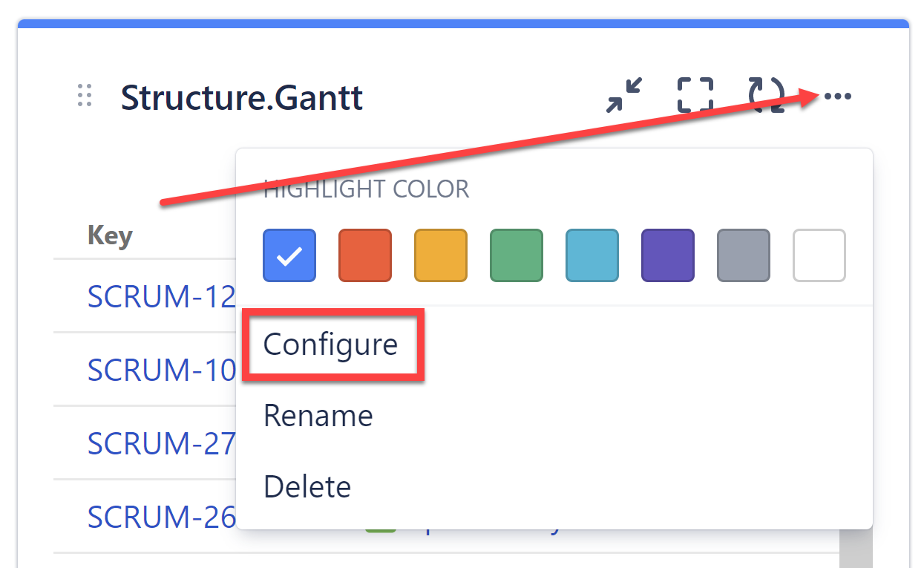Click the Structure.Gantt gadget title
This screenshot has width=924, height=568.
[x=242, y=97]
